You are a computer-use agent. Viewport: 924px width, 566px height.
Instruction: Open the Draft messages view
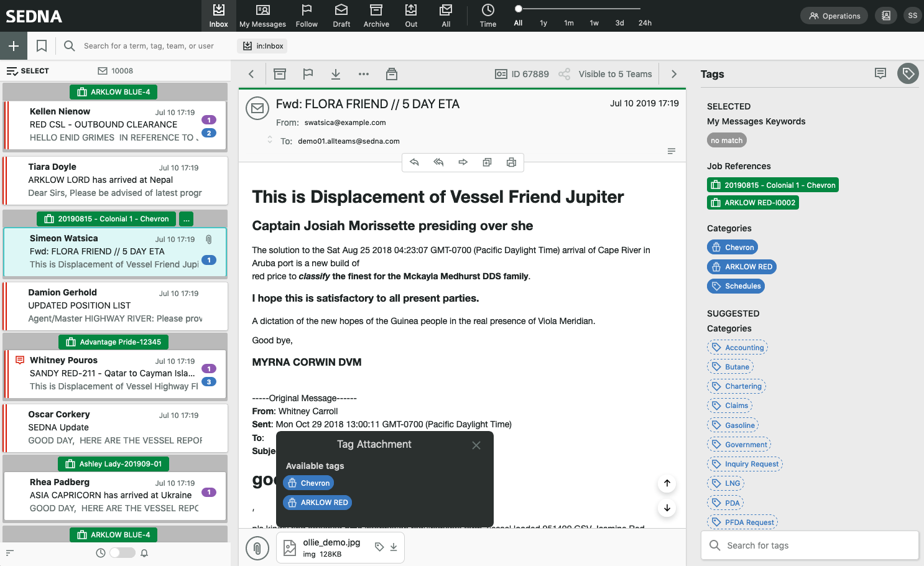pyautogui.click(x=341, y=16)
